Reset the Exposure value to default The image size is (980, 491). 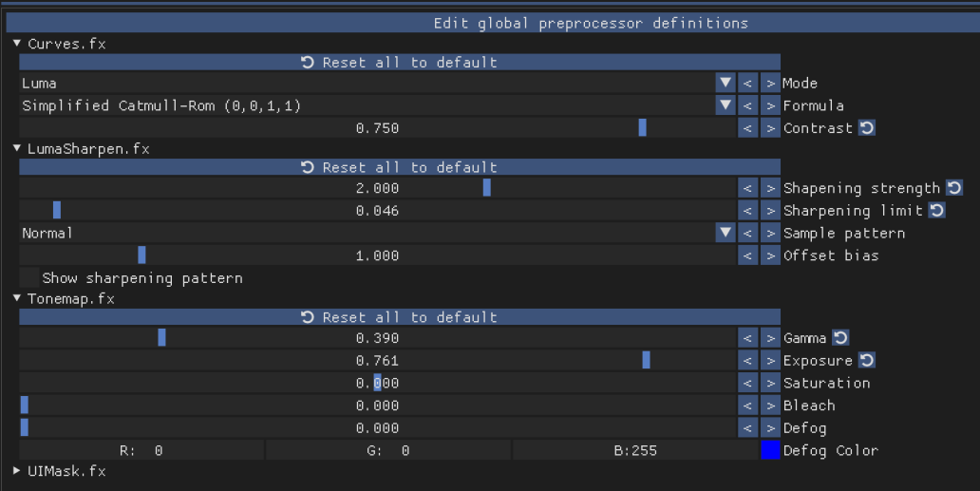[866, 361]
